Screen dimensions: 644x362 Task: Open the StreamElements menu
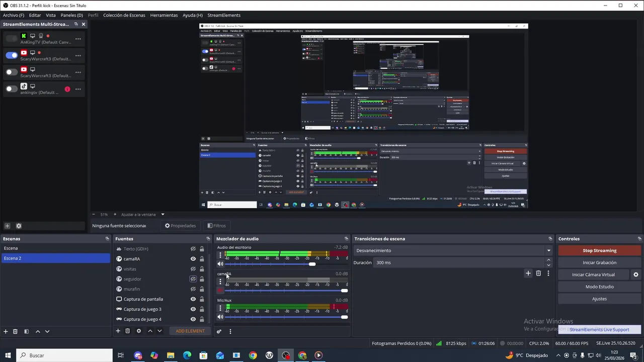[x=224, y=15]
